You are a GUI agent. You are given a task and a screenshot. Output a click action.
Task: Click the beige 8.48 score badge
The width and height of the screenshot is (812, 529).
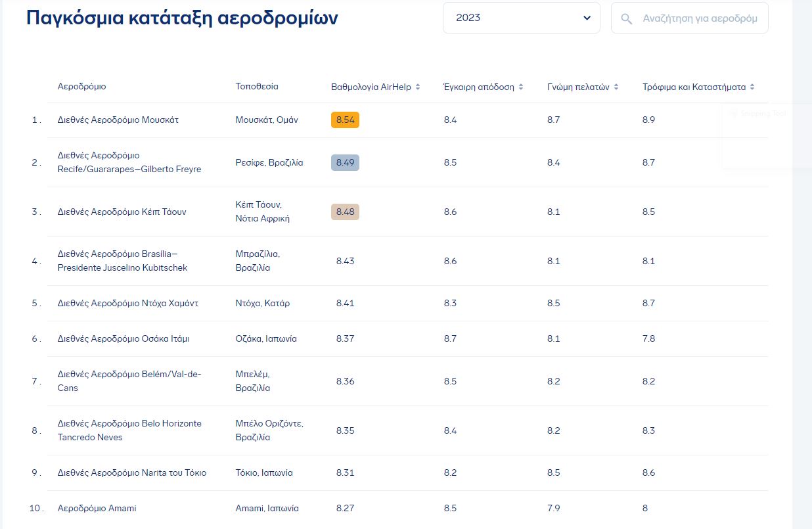click(345, 212)
